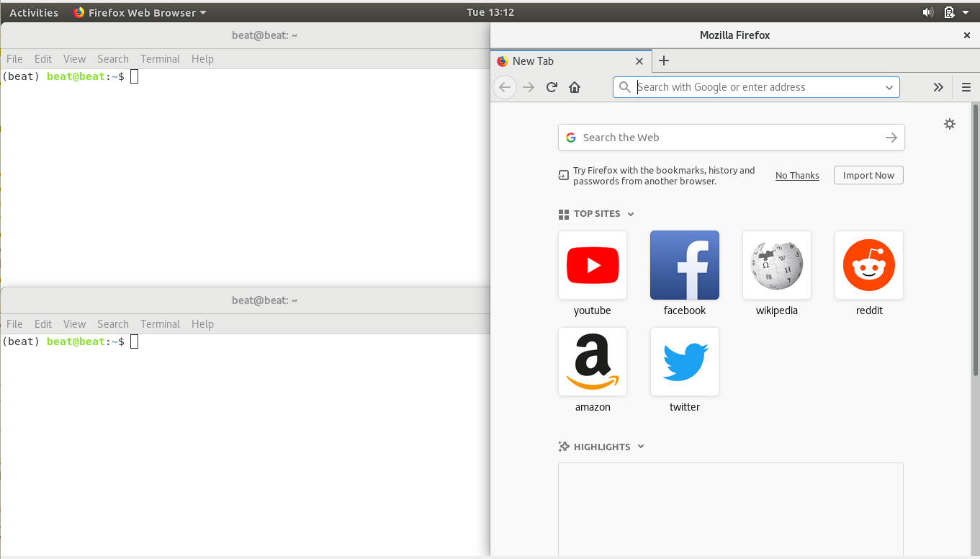Open the YouTube top site tile
The width and height of the screenshot is (980, 559).
point(593,265)
